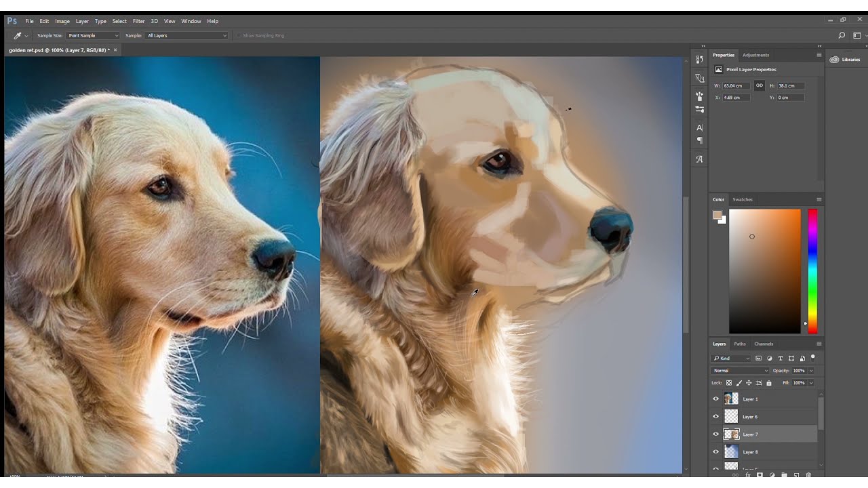Click the W width input field
This screenshot has height=488, width=868.
tap(736, 86)
